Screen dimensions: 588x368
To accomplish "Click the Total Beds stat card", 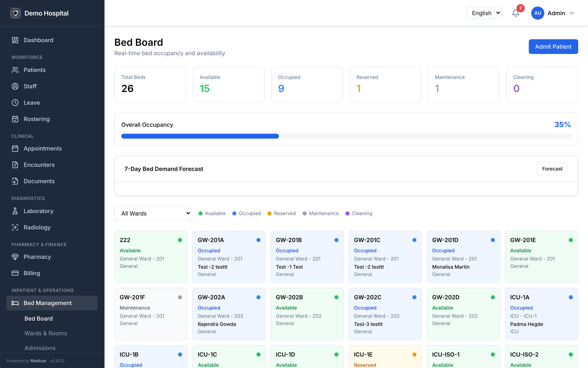I will [x=150, y=85].
